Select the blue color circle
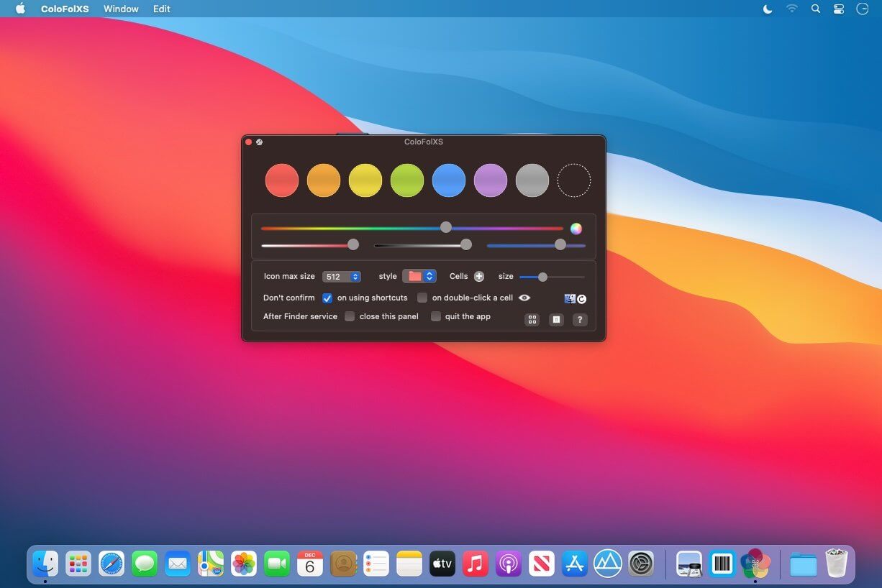 pos(449,180)
